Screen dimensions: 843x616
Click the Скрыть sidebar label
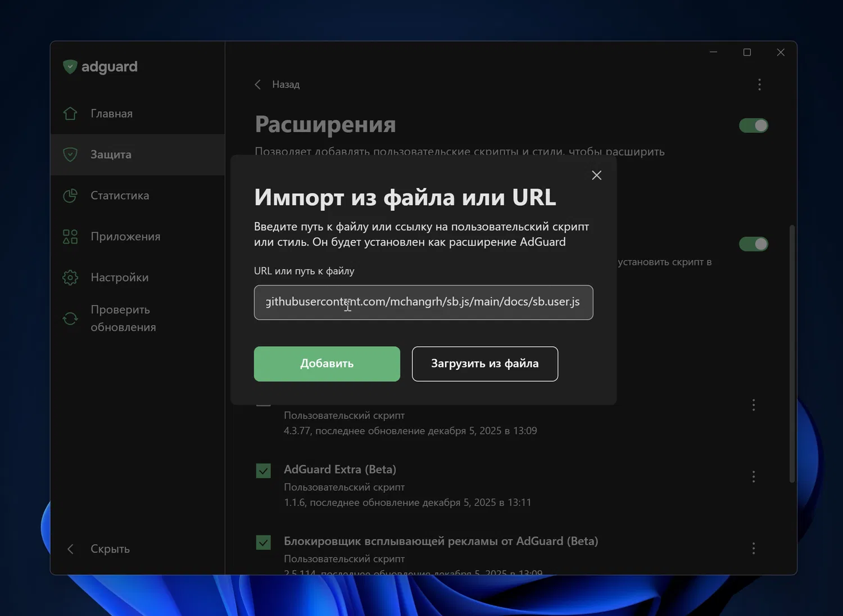(x=110, y=549)
